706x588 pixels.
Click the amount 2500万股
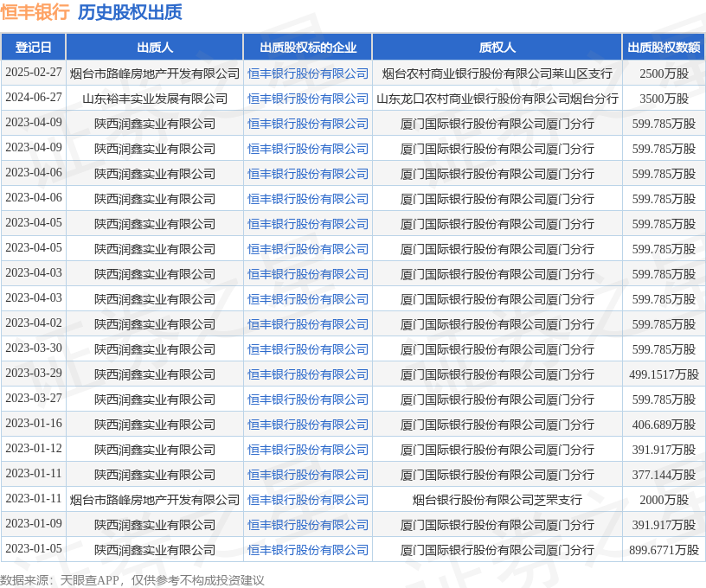point(664,73)
